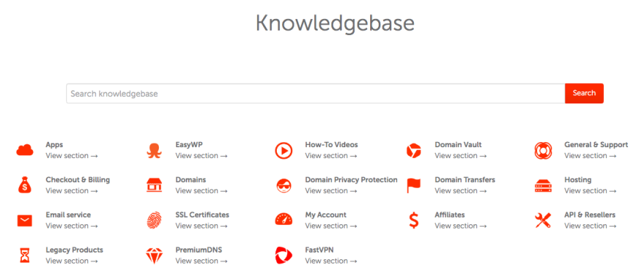Click View section under EasyWP
The image size is (644, 276).
point(201,156)
